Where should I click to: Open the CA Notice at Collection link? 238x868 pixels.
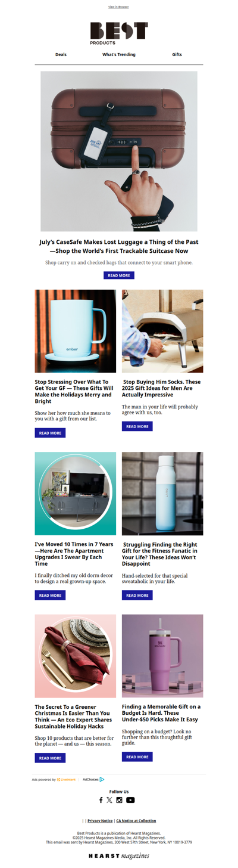136,821
